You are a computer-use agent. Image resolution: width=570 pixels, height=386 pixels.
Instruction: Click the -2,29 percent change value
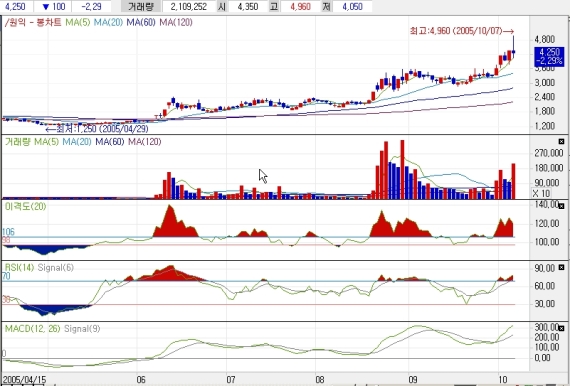(x=92, y=7)
